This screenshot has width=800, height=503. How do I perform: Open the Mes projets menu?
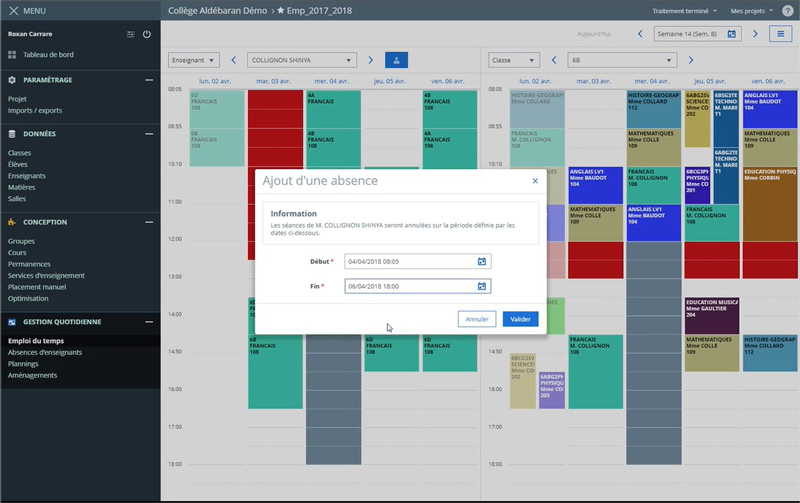tap(751, 10)
